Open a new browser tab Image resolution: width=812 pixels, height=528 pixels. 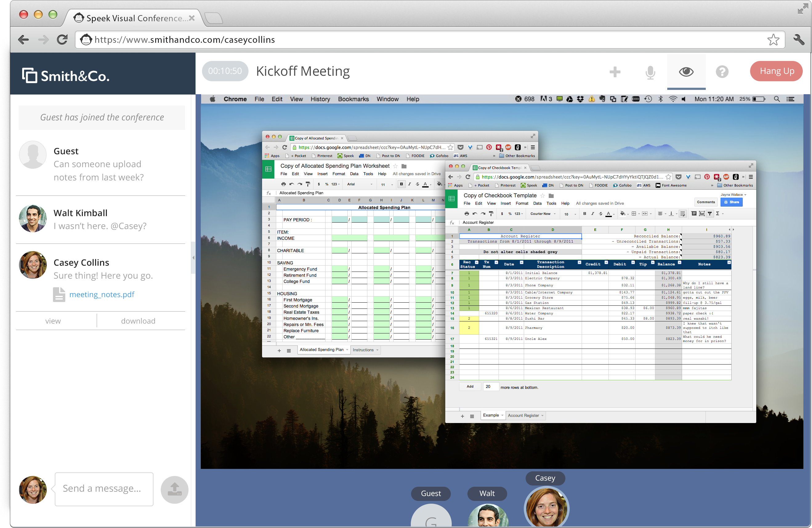(x=214, y=18)
